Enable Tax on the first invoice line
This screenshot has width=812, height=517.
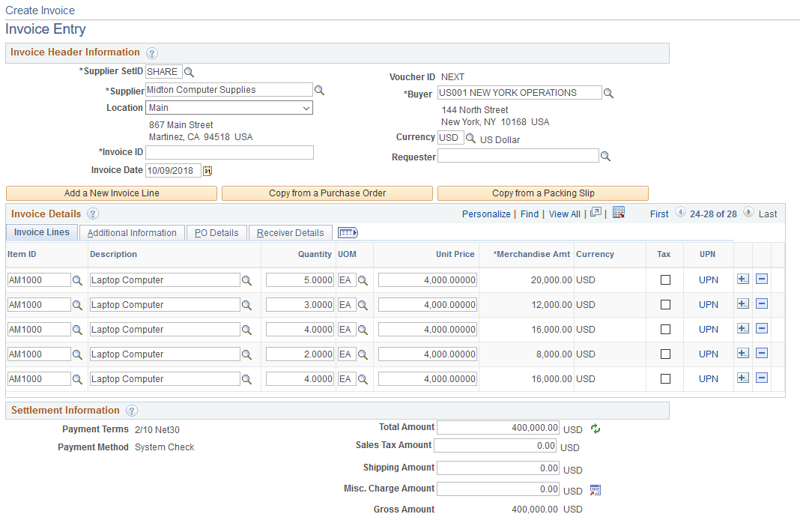pos(664,279)
